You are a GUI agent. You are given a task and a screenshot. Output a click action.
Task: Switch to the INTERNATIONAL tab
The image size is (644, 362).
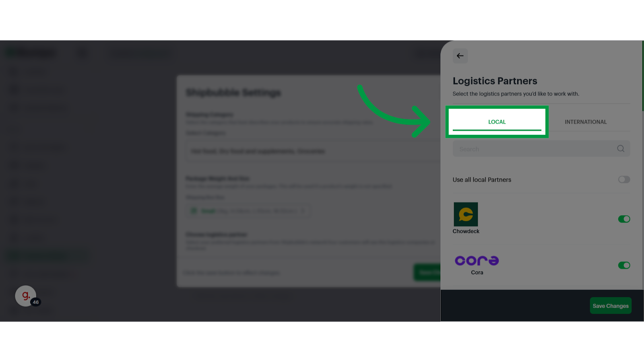pos(586,122)
